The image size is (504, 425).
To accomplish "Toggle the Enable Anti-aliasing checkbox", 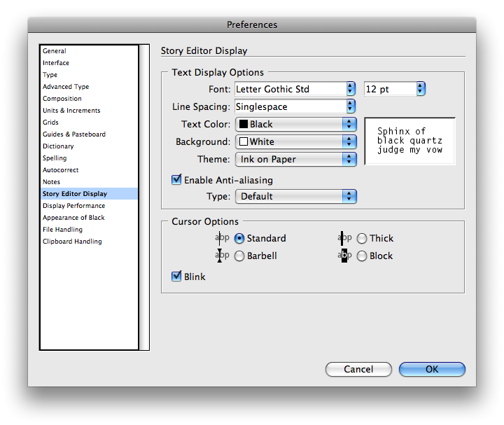I will pyautogui.click(x=176, y=180).
